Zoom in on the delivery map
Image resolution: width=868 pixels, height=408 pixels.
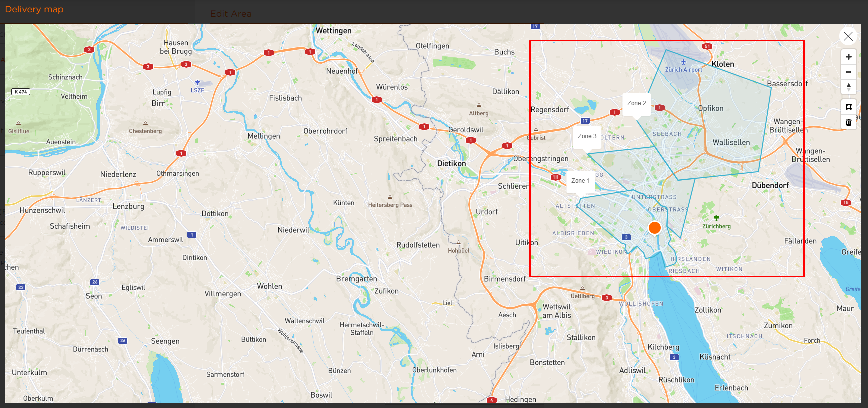point(848,57)
